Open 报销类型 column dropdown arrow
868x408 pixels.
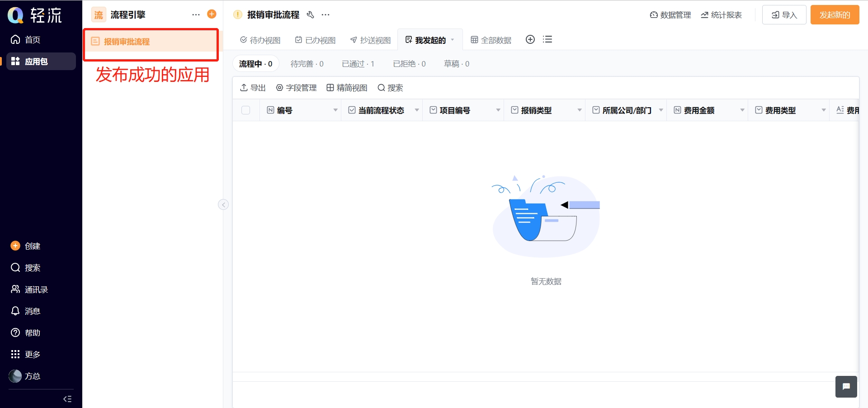coord(580,110)
